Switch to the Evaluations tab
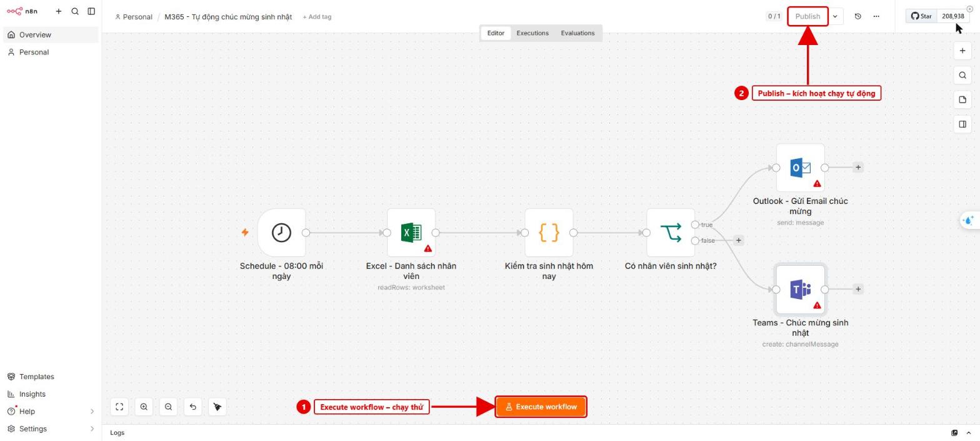Viewport: 980px width, 441px height. [577, 33]
